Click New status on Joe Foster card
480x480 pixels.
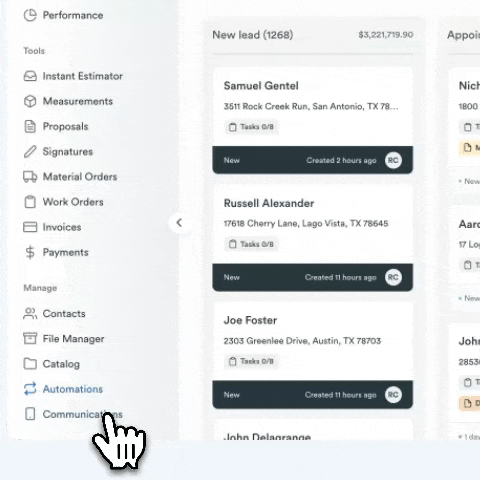[231, 395]
